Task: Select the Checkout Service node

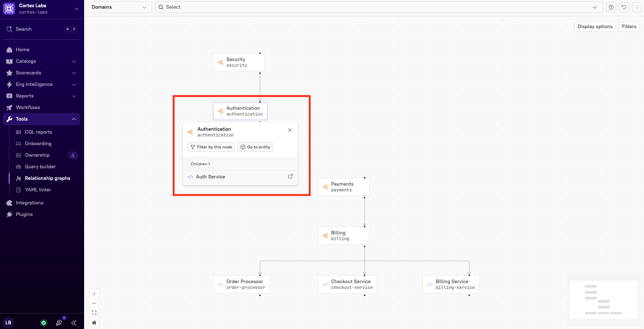Action: [x=347, y=284]
